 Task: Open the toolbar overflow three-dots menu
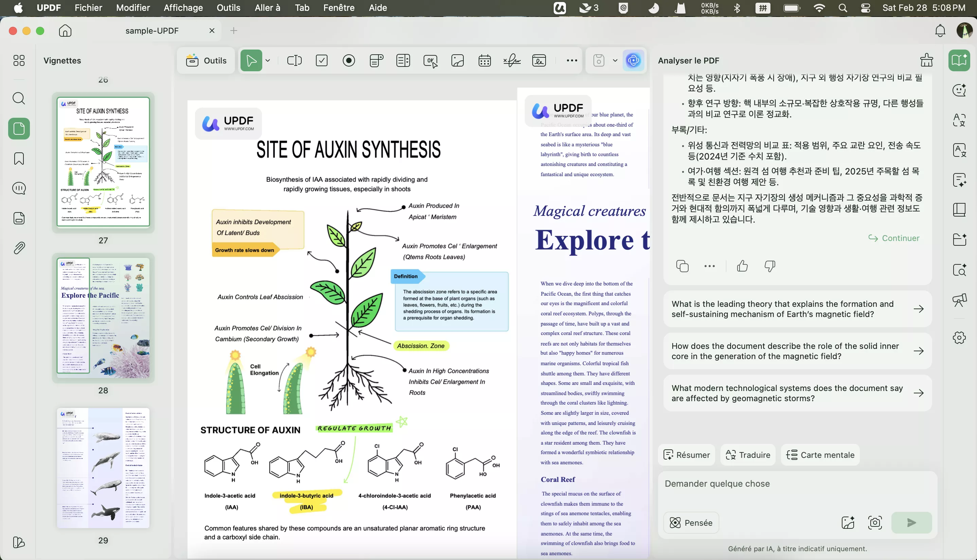[x=572, y=60]
